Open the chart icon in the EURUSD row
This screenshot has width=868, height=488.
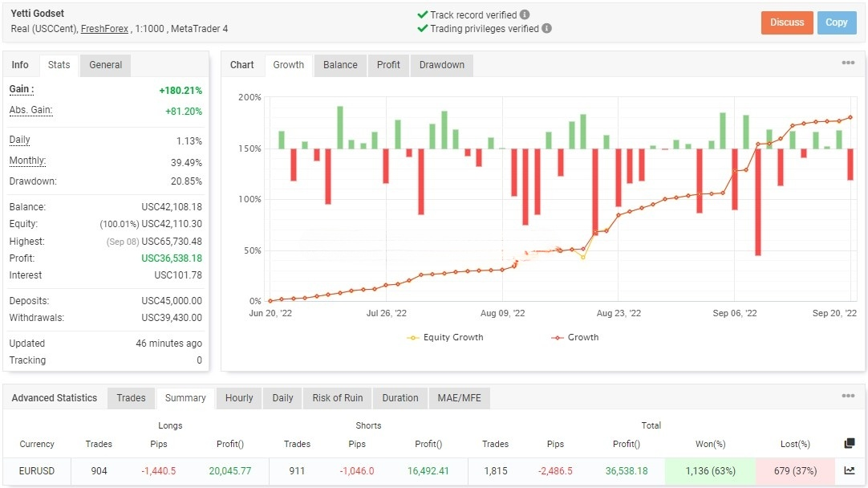pyautogui.click(x=850, y=471)
